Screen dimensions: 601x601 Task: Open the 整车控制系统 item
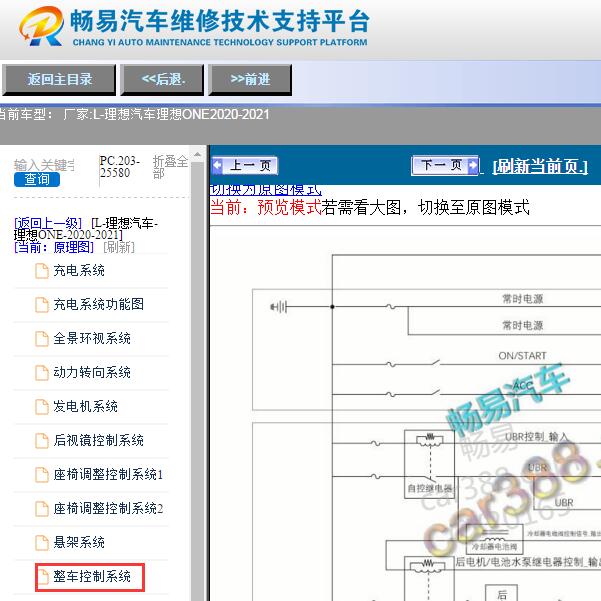tap(92, 576)
